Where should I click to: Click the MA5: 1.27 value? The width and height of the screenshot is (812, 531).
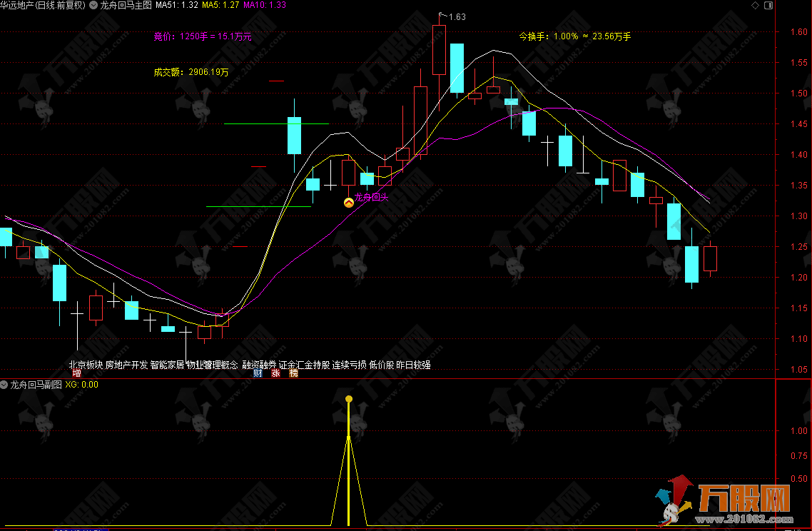click(220, 5)
